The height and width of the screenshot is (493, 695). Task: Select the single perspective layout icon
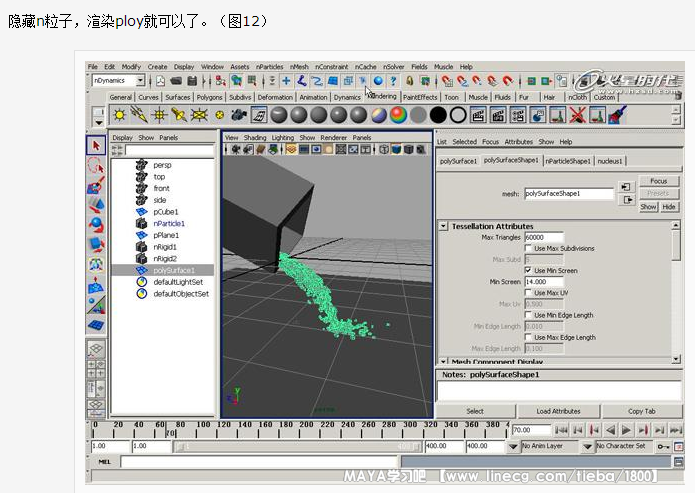[x=96, y=349]
